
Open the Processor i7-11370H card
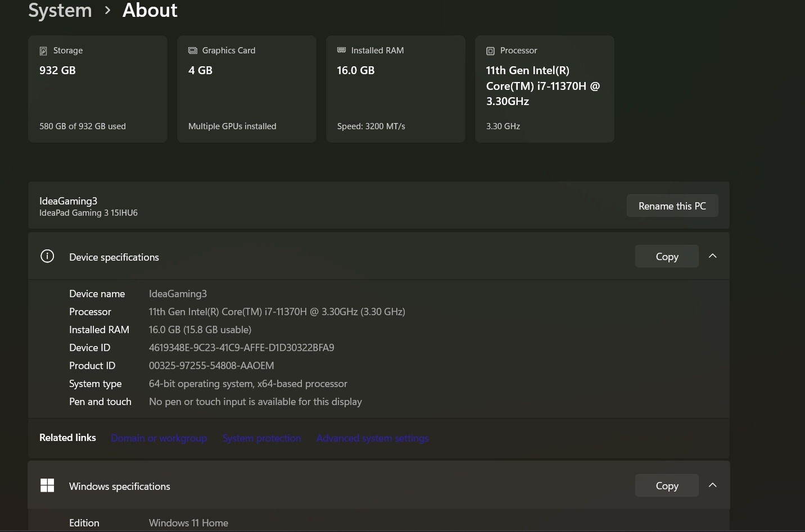[545, 89]
